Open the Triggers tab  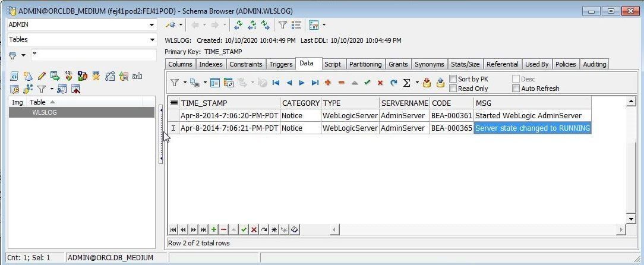click(281, 64)
